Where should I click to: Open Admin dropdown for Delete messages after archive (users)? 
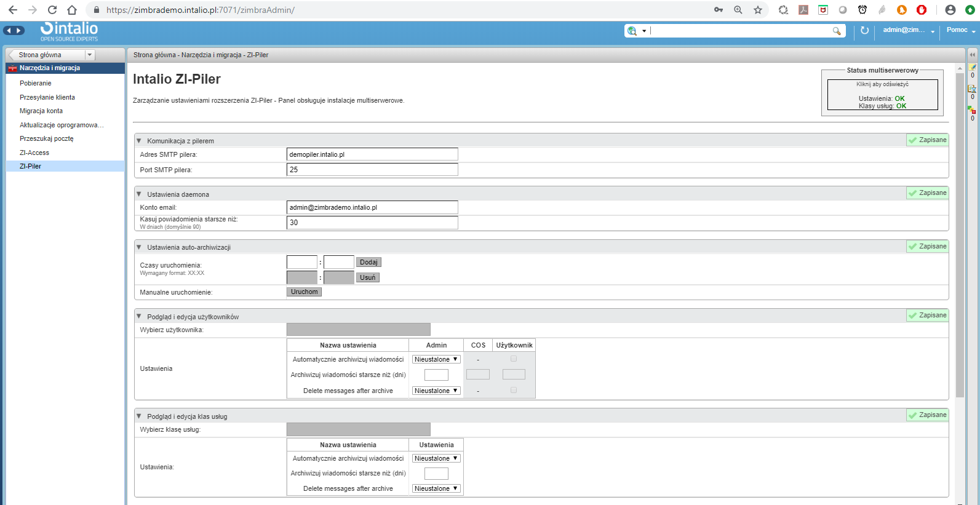point(436,391)
